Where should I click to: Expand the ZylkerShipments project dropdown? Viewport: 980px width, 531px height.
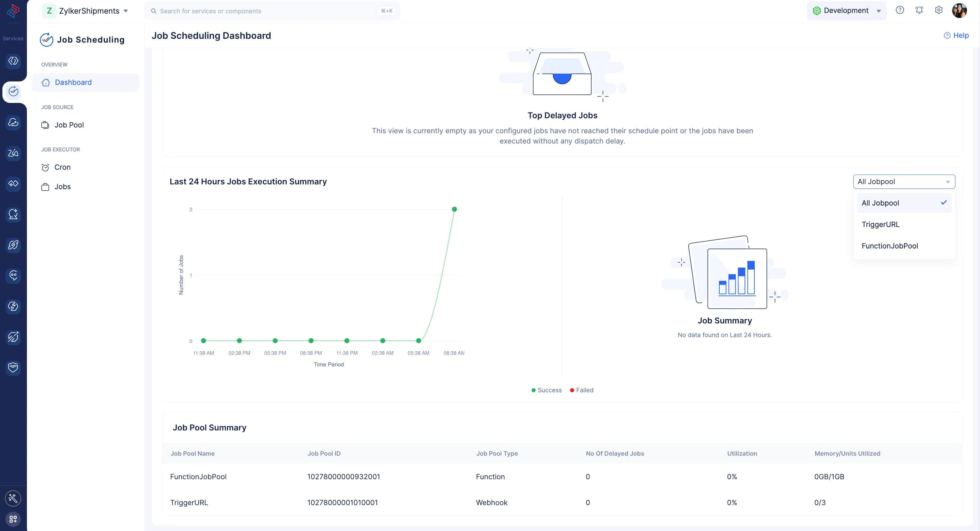tap(86, 11)
